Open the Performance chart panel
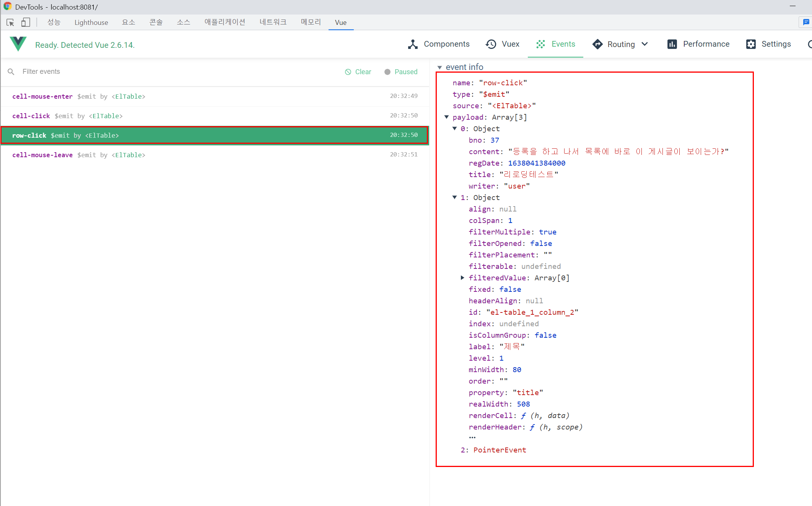Screen dimensions: 812x506 (698, 44)
